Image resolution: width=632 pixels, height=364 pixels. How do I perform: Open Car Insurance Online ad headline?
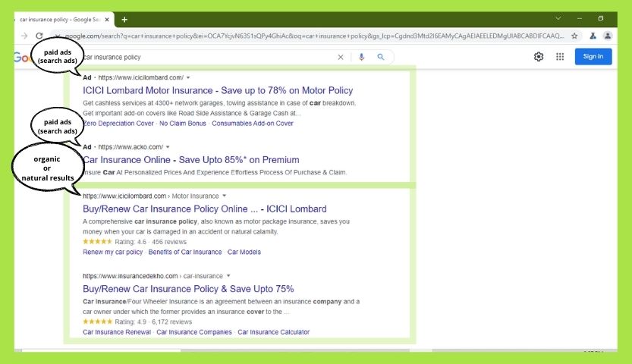191,160
